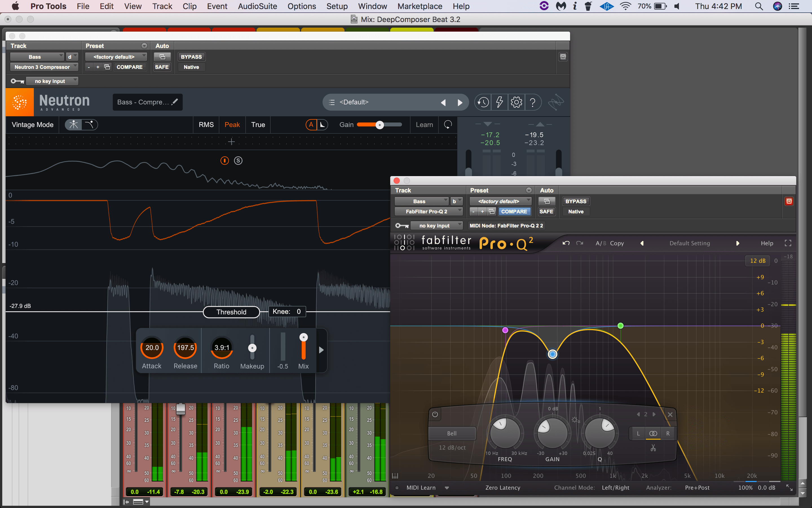Screen dimensions: 812x508
Task: Toggle band stereo link button in Pro-Q
Action: coord(653,433)
